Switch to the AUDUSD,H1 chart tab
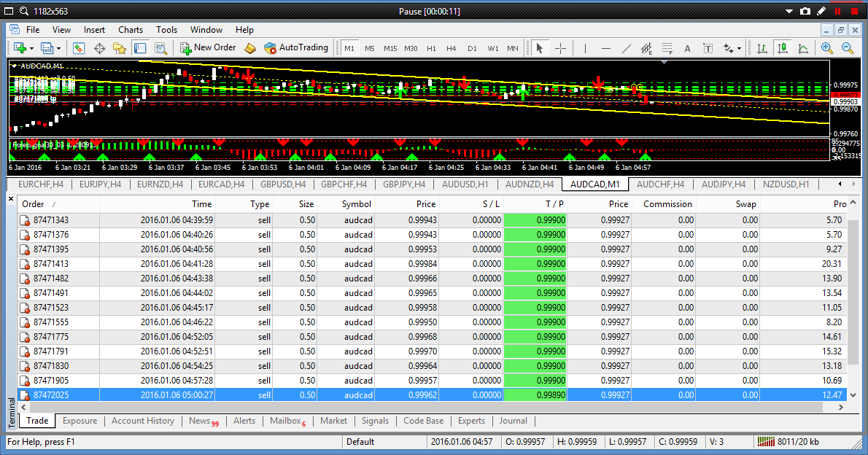Image resolution: width=868 pixels, height=455 pixels. (465, 184)
